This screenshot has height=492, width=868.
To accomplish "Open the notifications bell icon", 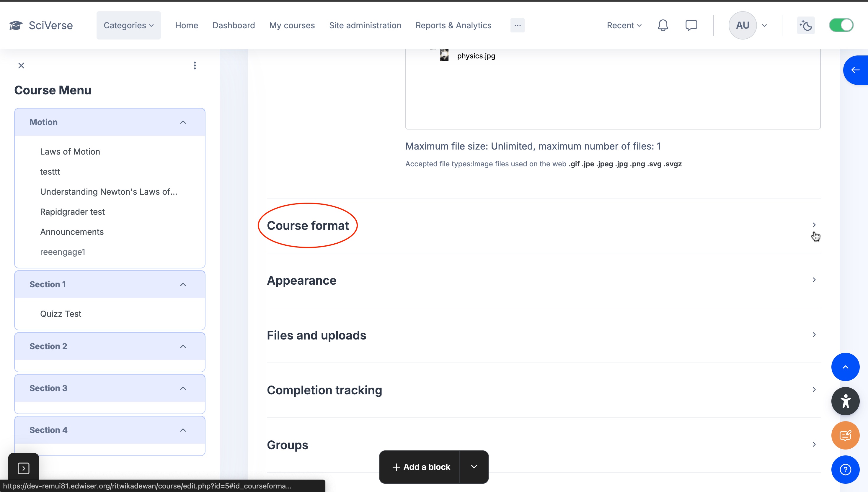I will point(663,25).
